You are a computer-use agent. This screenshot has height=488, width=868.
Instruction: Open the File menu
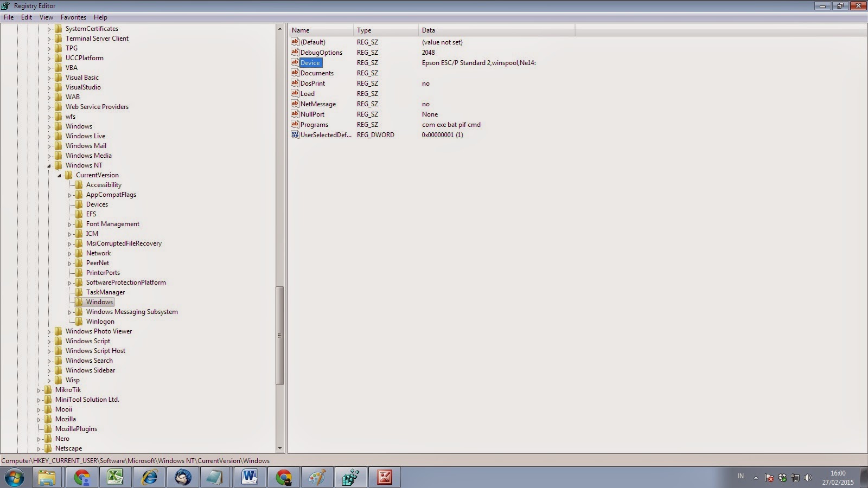9,17
